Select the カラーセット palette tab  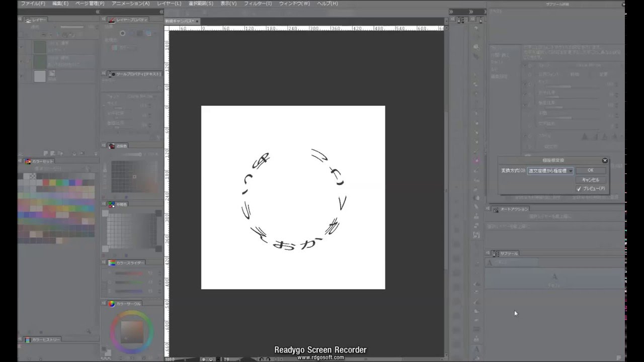click(x=39, y=161)
